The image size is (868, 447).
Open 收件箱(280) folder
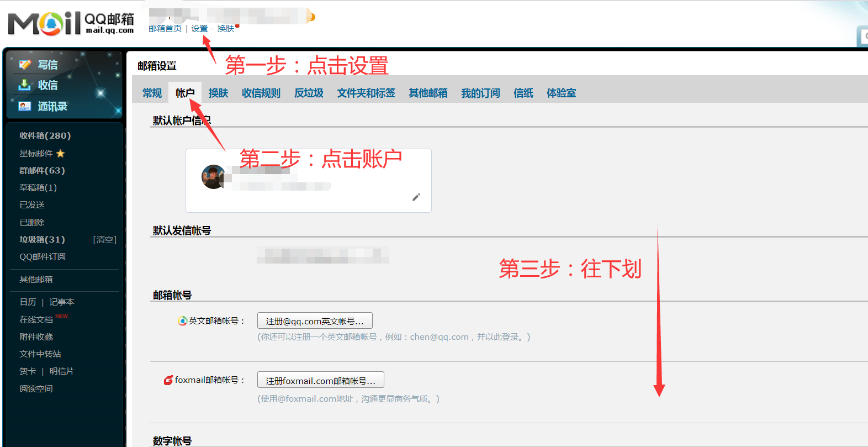click(x=45, y=135)
